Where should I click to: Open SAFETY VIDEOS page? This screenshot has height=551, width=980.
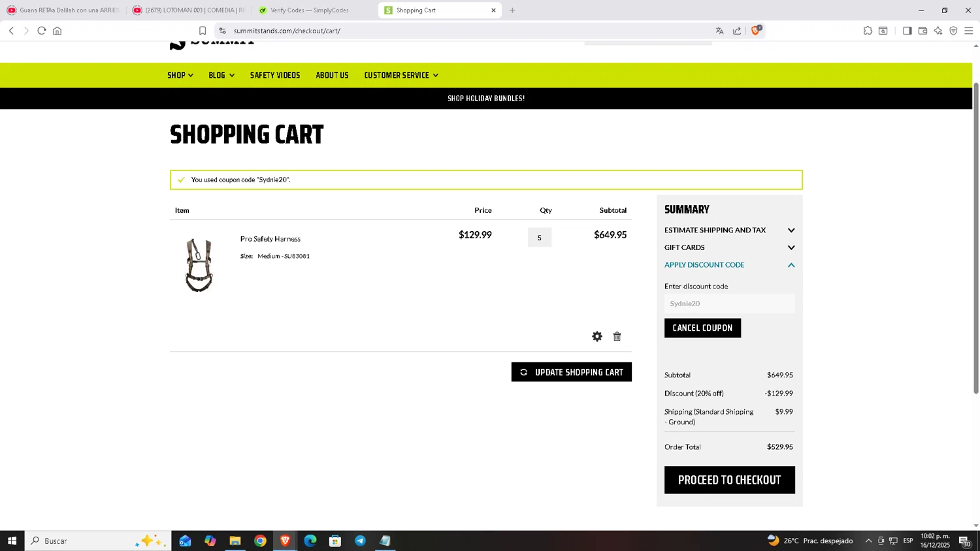click(x=275, y=75)
